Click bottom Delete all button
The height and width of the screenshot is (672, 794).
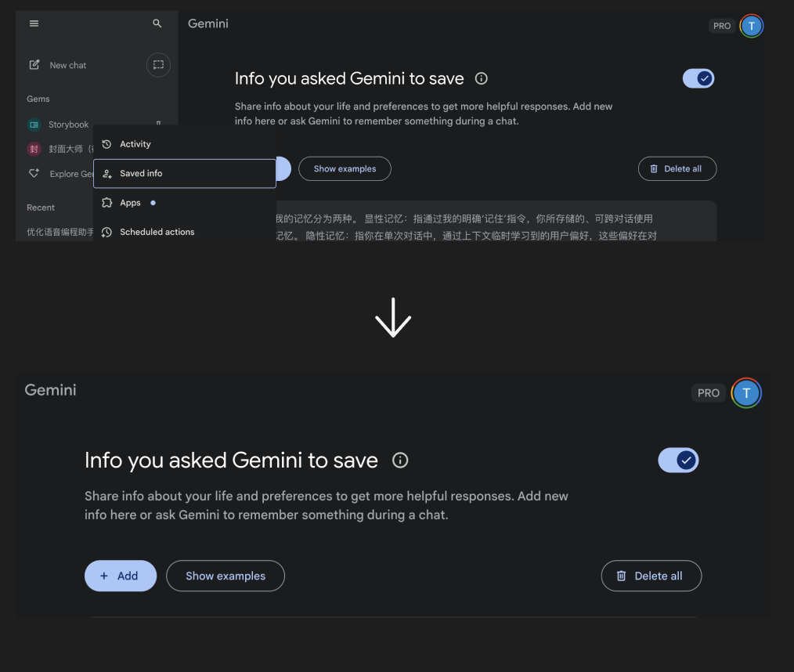651,576
